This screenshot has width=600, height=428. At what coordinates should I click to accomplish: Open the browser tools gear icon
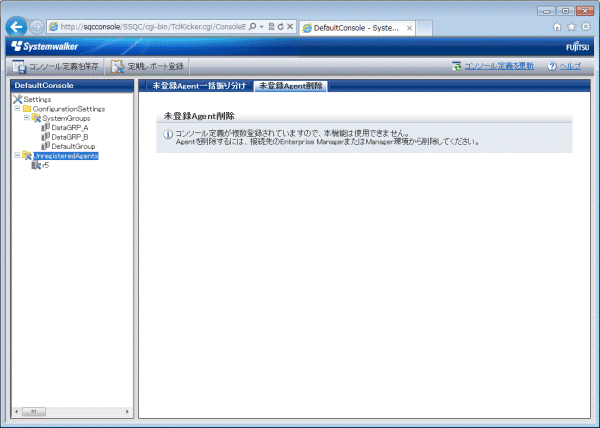pos(586,27)
